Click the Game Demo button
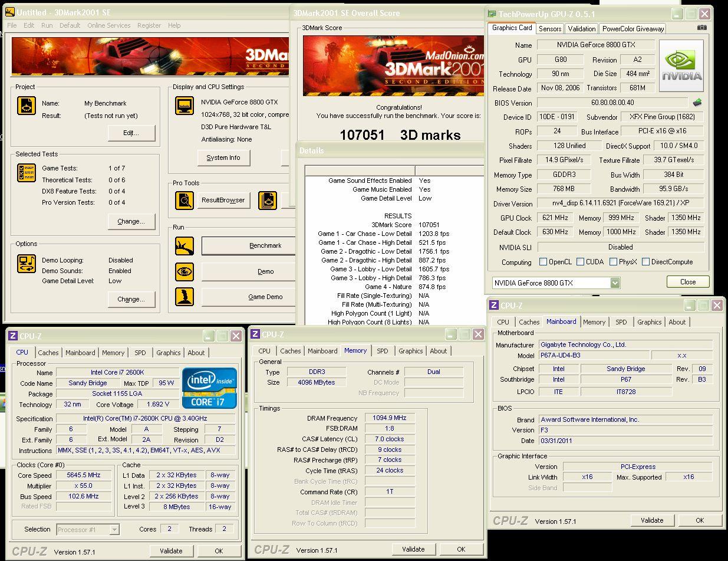728x561 pixels. [249, 297]
